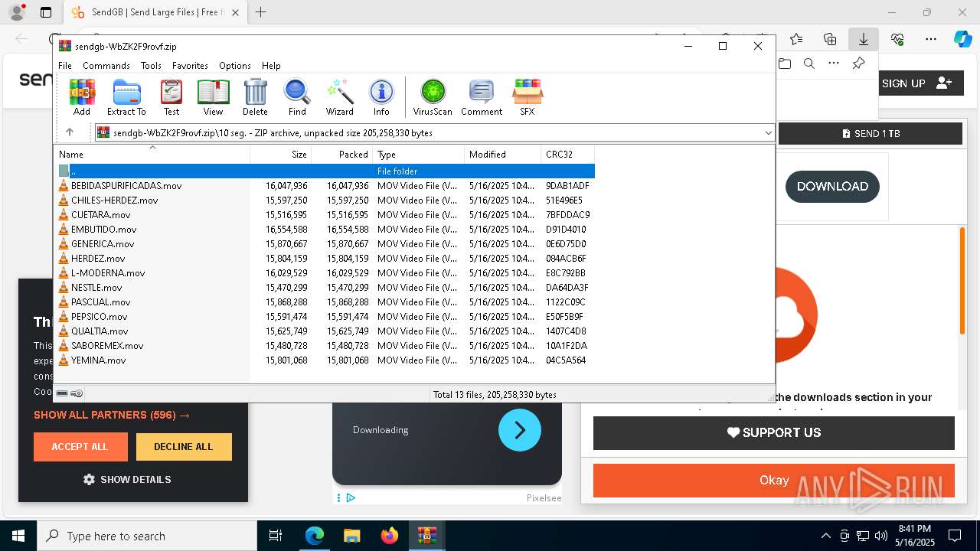Click the SendGB browser tab
The height and width of the screenshot is (551, 980).
(155, 12)
